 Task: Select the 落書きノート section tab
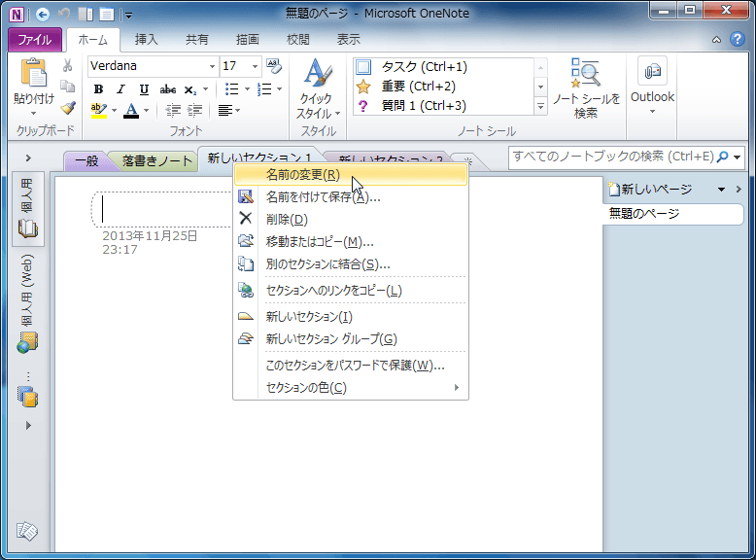click(156, 161)
